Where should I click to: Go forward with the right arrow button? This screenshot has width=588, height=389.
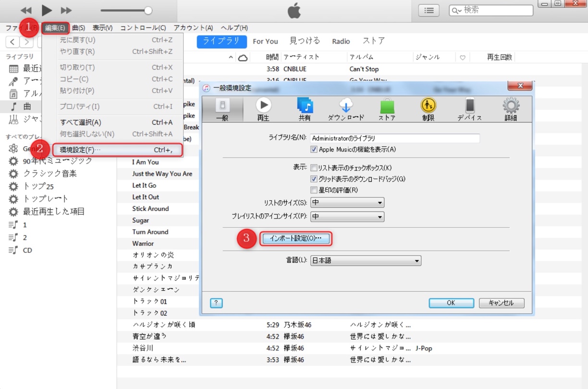pyautogui.click(x=27, y=42)
